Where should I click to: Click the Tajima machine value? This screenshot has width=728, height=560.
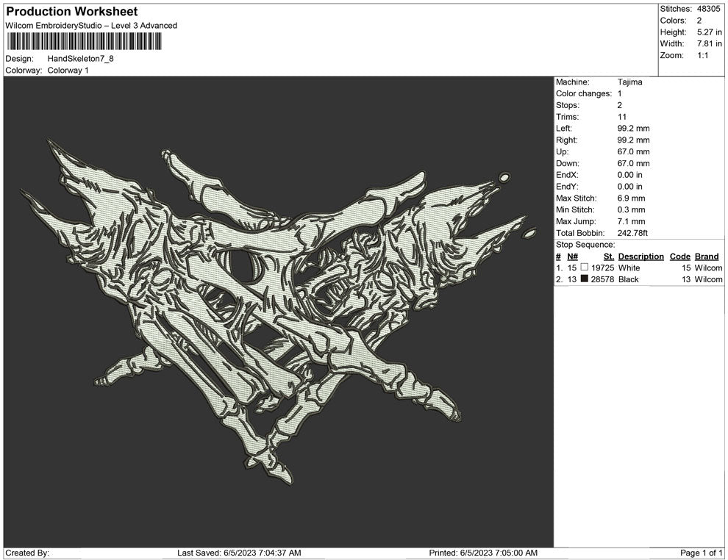pyautogui.click(x=629, y=82)
